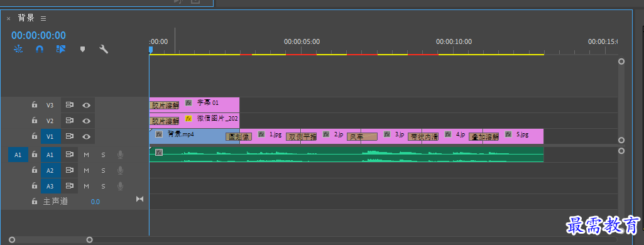
Task: Toggle A2 track targeting label
Action: 51,170
